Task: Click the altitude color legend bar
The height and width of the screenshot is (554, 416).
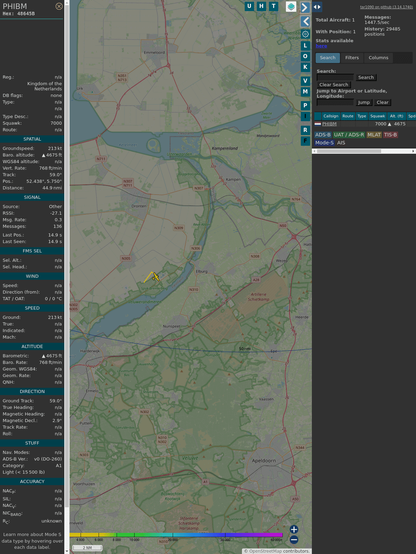Action: click(176, 535)
